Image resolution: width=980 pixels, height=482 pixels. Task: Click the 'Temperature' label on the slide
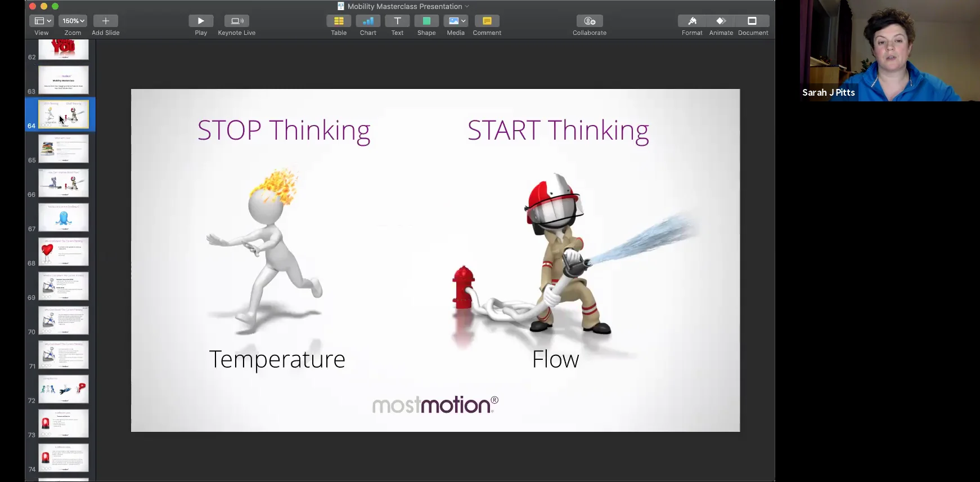(277, 359)
